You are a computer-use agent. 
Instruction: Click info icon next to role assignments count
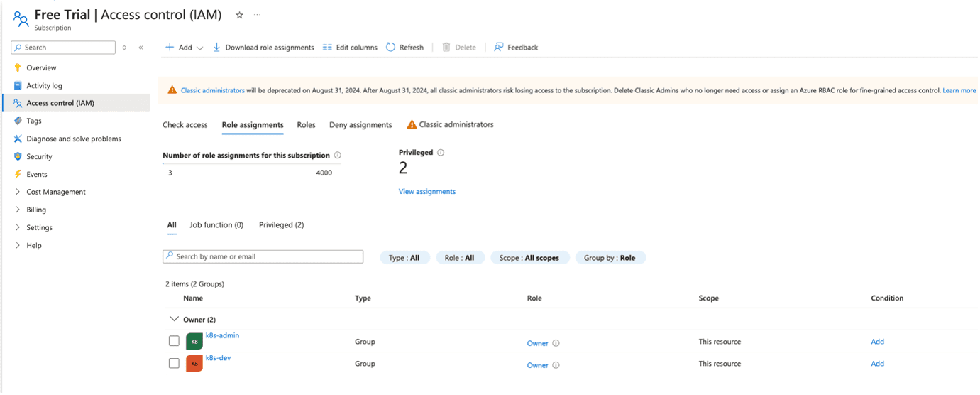click(337, 155)
